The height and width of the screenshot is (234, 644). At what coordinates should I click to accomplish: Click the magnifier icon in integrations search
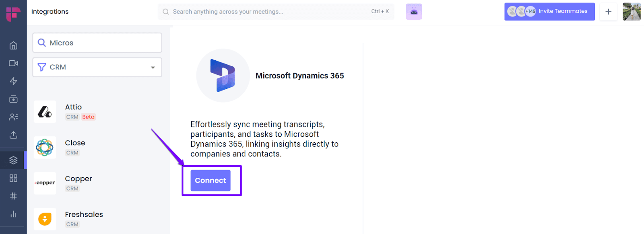41,43
